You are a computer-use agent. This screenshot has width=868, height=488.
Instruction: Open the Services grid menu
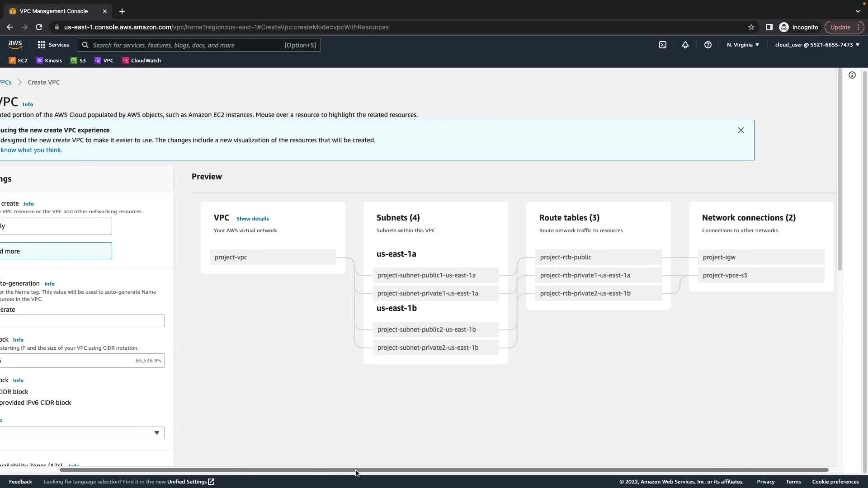point(53,45)
